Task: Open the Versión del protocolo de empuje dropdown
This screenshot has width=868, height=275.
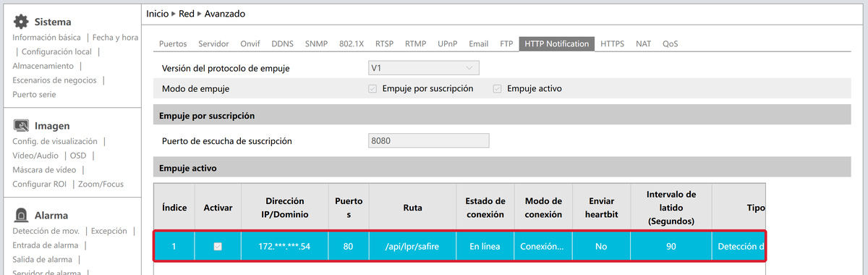Action: (x=423, y=68)
